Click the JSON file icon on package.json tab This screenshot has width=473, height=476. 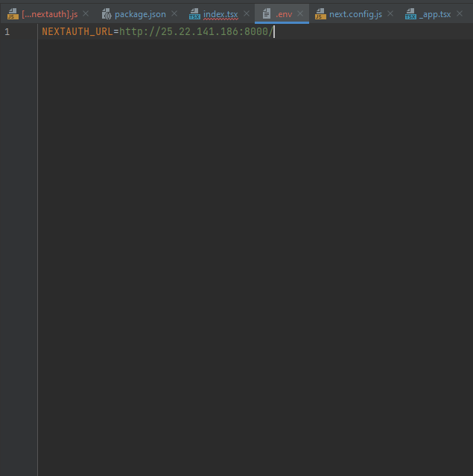pyautogui.click(x=107, y=14)
